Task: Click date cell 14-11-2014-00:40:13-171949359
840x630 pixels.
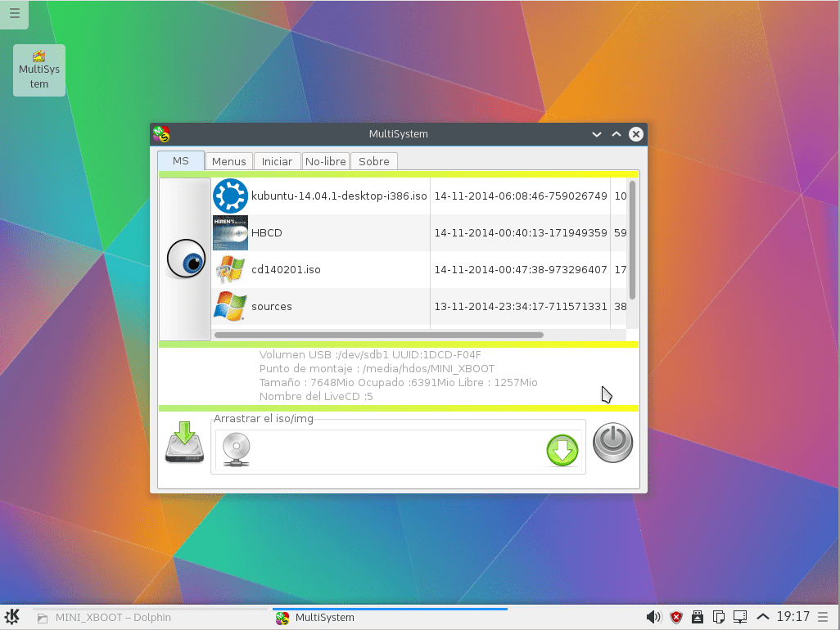Action: pos(521,233)
